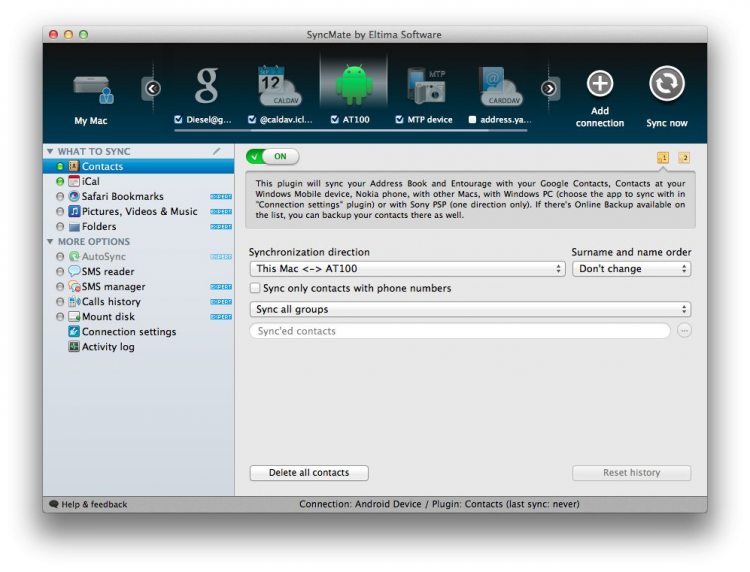Select the CardDAV address connection icon

click(500, 86)
